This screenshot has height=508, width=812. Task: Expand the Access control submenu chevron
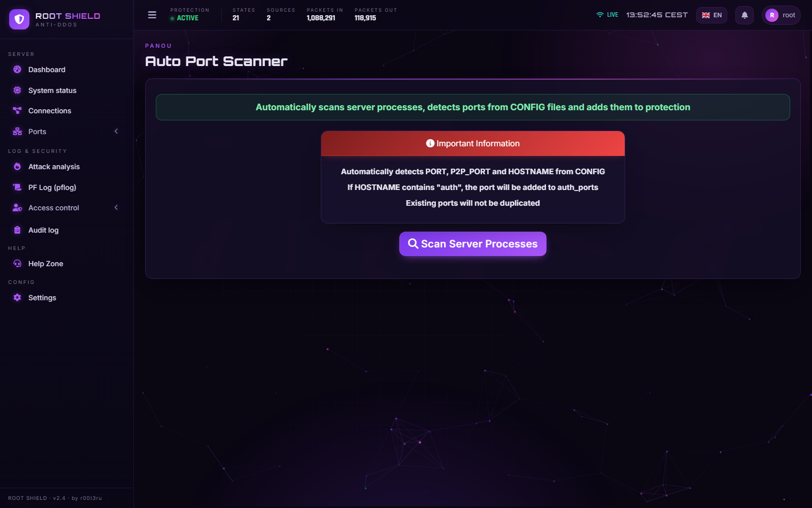[116, 207]
